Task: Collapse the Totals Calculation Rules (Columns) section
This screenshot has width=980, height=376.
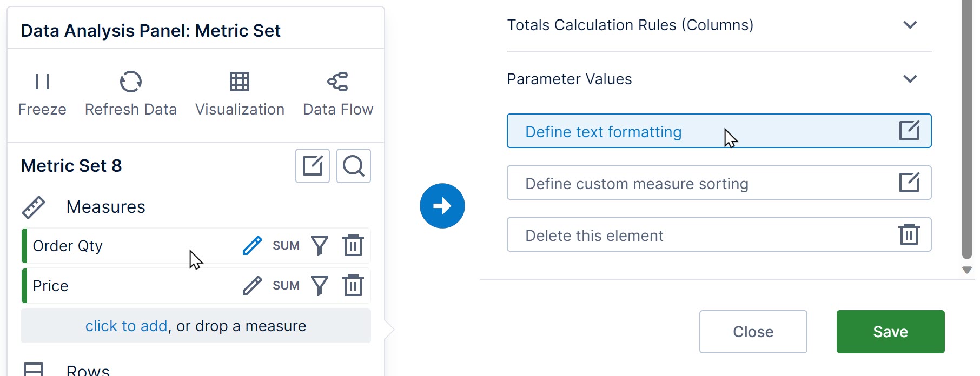Action: coord(910,25)
